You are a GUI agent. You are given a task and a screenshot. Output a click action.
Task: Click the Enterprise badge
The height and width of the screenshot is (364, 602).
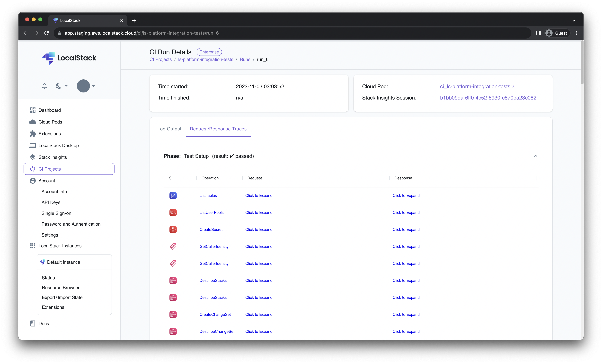click(x=209, y=52)
